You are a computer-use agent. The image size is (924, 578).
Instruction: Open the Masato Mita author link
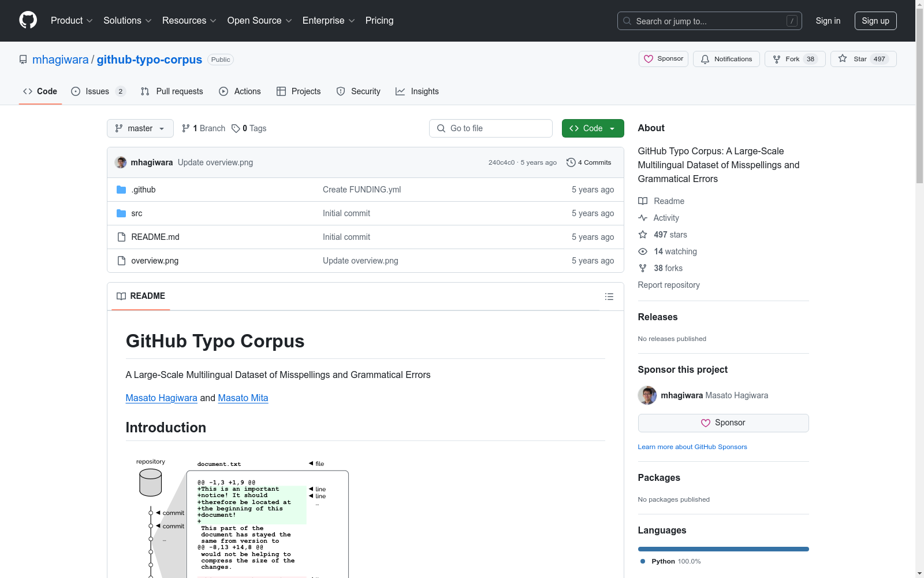click(x=243, y=398)
